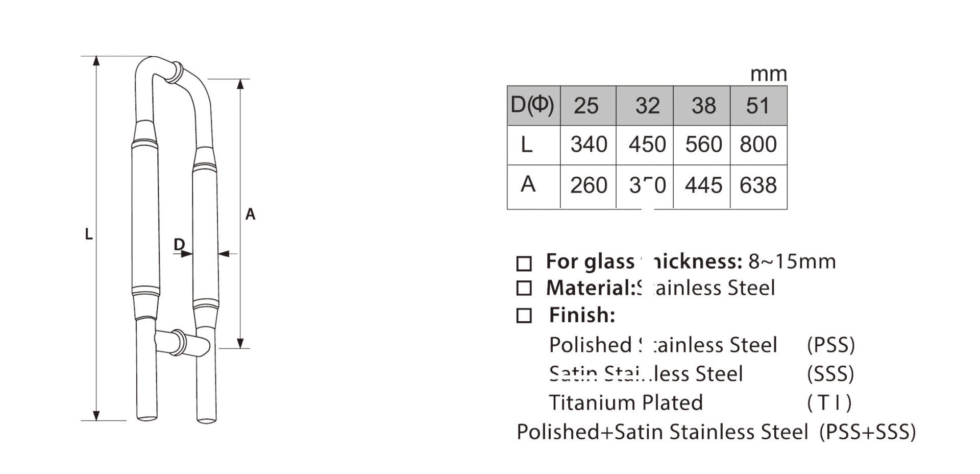
Task: Tick the checkbox next to Finish
Action: pyautogui.click(x=524, y=316)
